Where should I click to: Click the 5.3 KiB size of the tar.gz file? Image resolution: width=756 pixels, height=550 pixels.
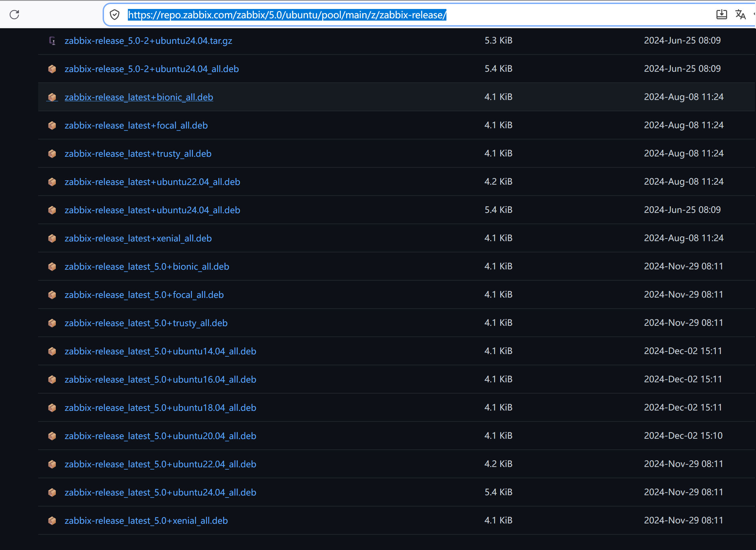(498, 40)
